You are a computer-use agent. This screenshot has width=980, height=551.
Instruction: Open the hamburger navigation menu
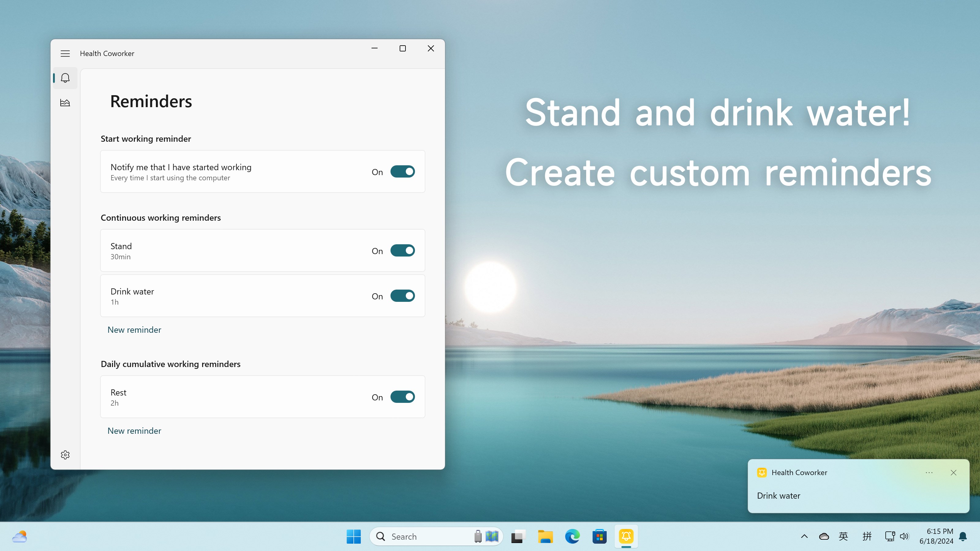tap(65, 54)
